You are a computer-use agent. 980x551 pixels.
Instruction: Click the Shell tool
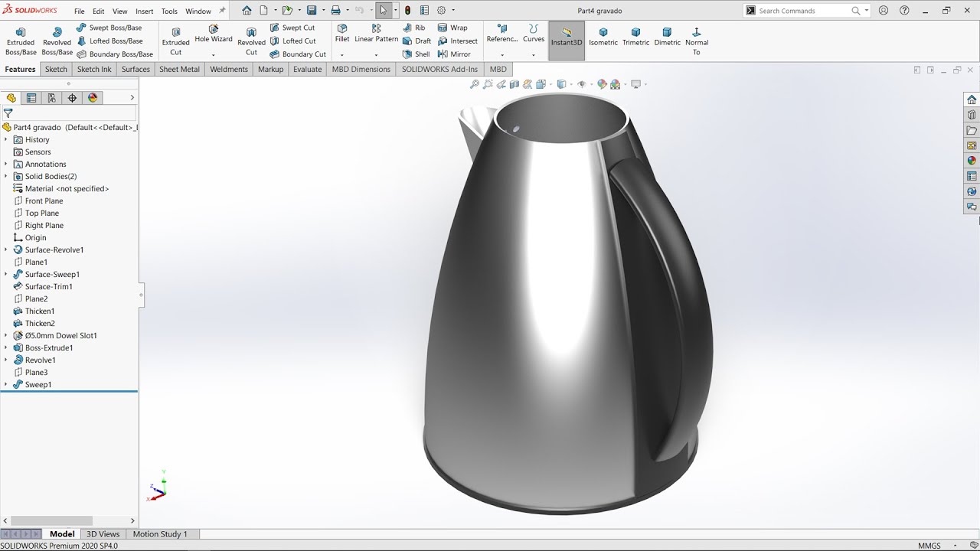tap(416, 54)
